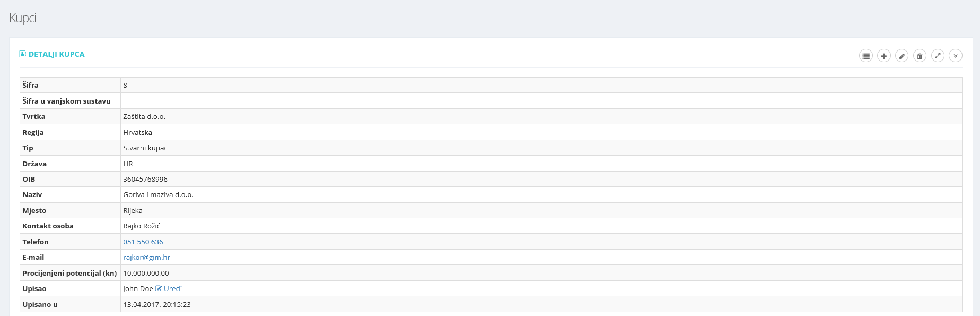
Task: Click the empty Šifra u vanjskom sustavu cell
Action: (x=541, y=101)
